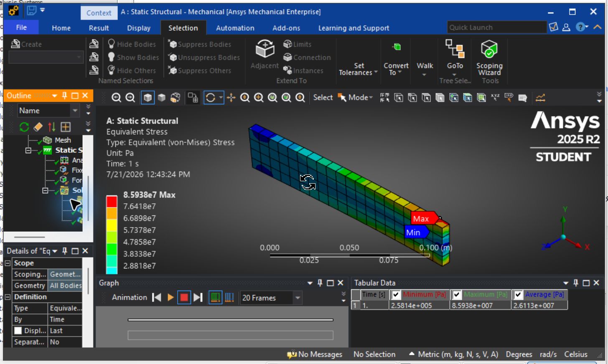Click the Save project icon in title bar

[x=31, y=10]
